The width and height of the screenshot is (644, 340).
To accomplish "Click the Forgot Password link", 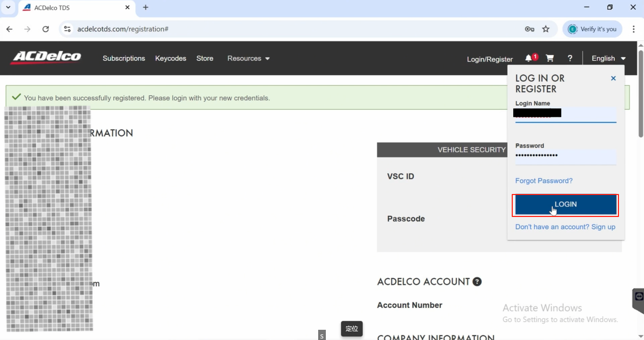I will click(543, 181).
